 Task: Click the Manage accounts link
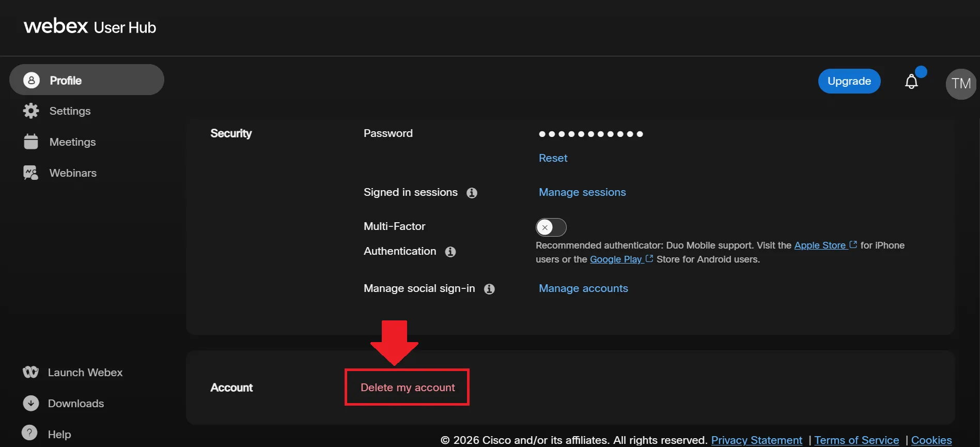[583, 288]
